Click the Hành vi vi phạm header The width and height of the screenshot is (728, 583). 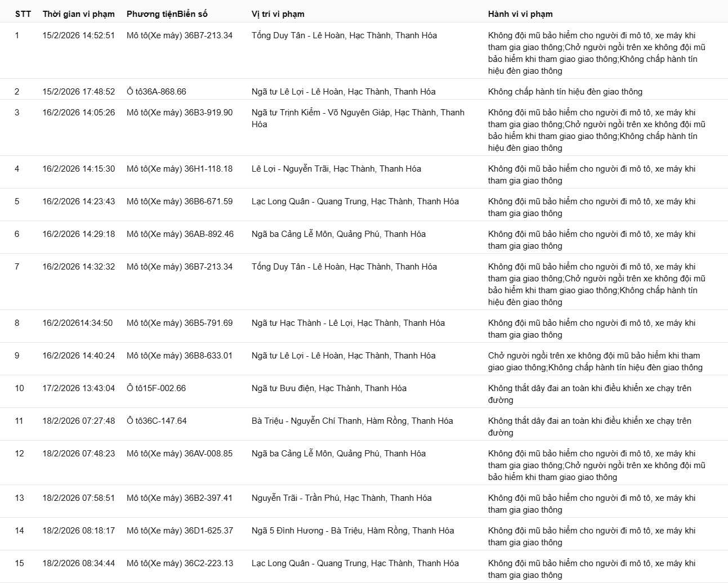(520, 14)
